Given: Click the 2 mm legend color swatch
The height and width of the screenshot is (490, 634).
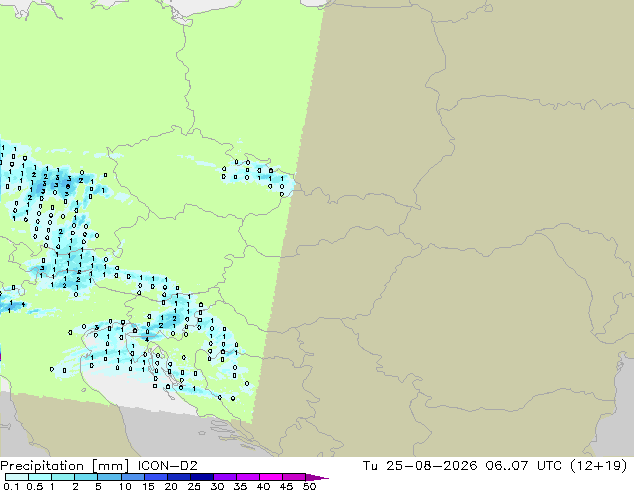Looking at the screenshot, I should coord(86,477).
